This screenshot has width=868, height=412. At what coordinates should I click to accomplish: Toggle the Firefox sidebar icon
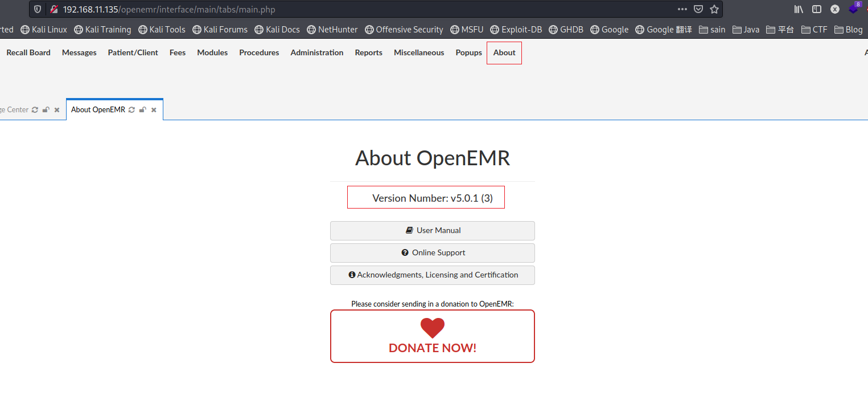pyautogui.click(x=817, y=9)
